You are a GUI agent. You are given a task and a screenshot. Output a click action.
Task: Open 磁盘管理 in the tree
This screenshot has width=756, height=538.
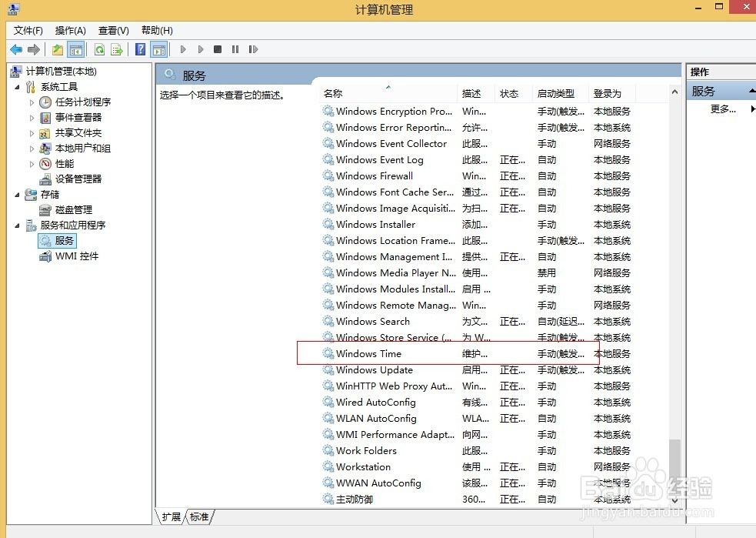pos(73,210)
